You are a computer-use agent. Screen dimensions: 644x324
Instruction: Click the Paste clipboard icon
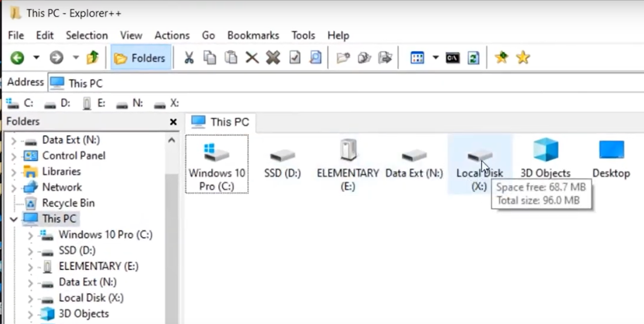point(231,58)
